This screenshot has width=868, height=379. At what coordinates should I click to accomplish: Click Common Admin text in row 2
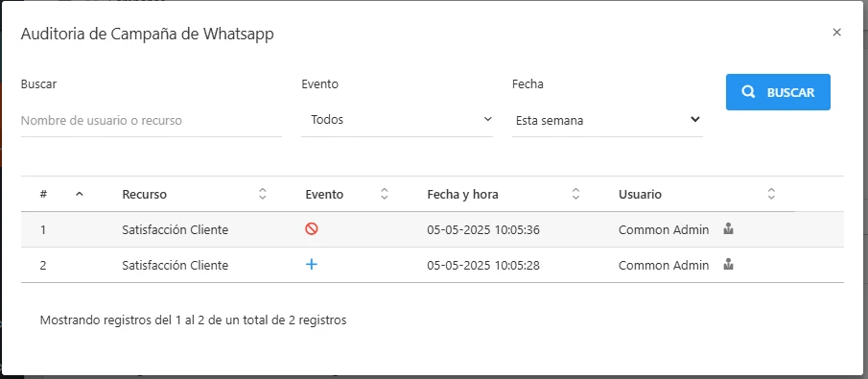point(664,265)
